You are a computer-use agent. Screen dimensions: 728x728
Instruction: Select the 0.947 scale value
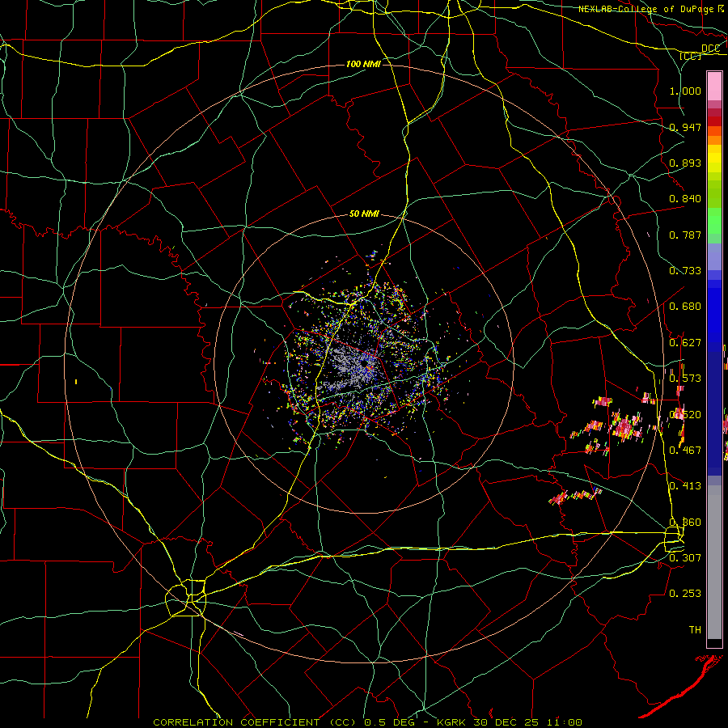[685, 127]
